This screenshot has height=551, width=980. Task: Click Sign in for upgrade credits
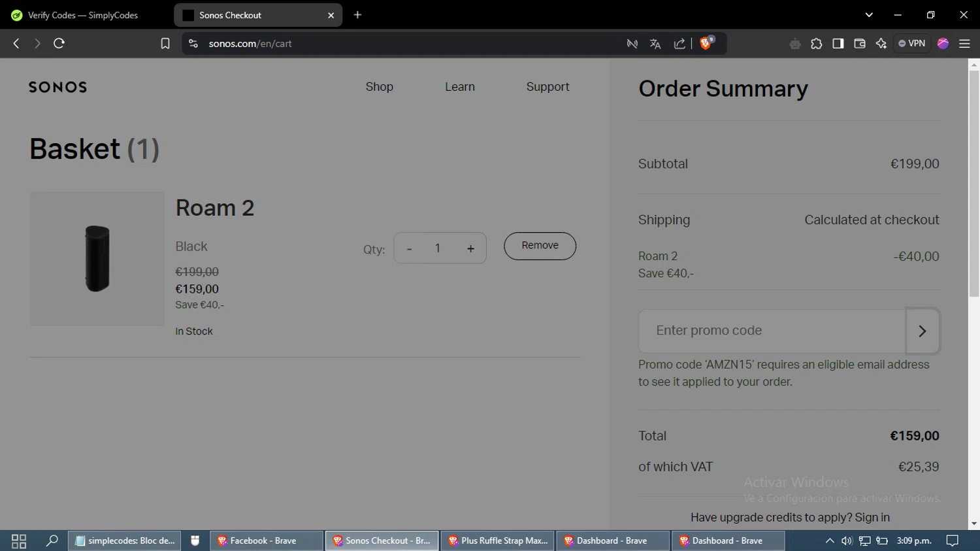pyautogui.click(x=872, y=518)
